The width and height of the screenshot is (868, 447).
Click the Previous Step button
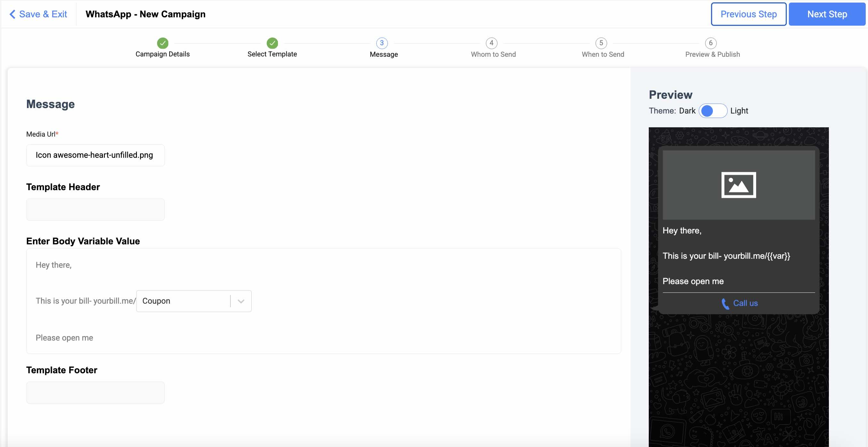tap(748, 14)
